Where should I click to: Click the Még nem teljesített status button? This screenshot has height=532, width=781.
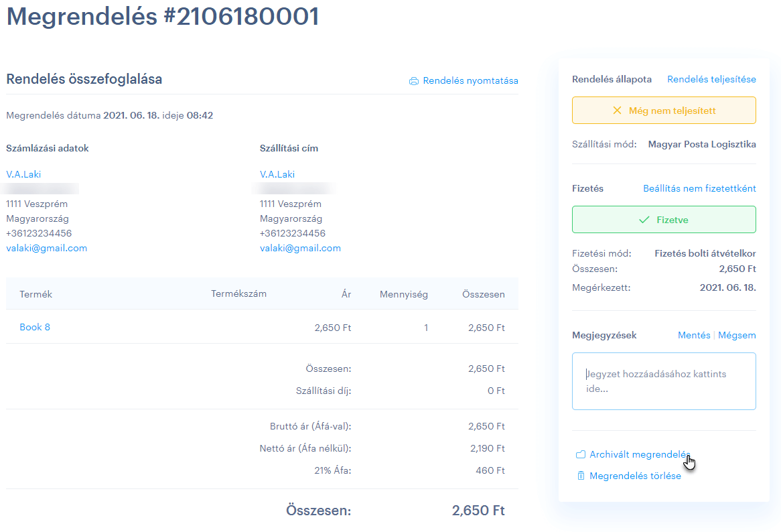click(664, 110)
